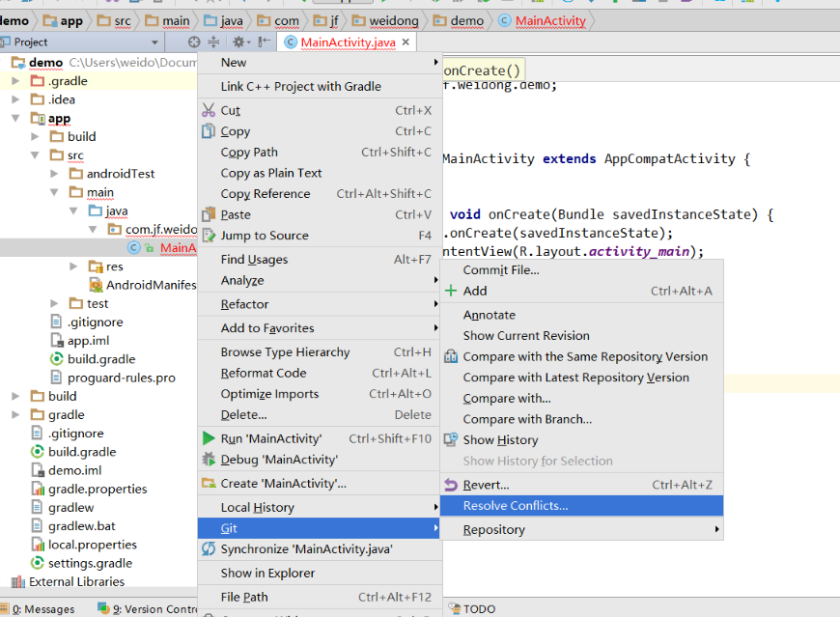Click the AndroidManifest file icon

click(x=96, y=285)
